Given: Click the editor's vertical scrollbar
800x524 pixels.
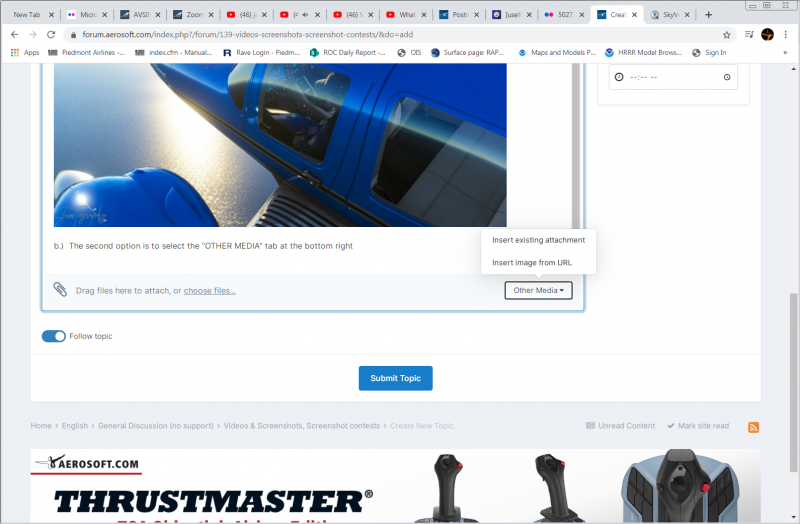Looking at the screenshot, I should (x=576, y=145).
